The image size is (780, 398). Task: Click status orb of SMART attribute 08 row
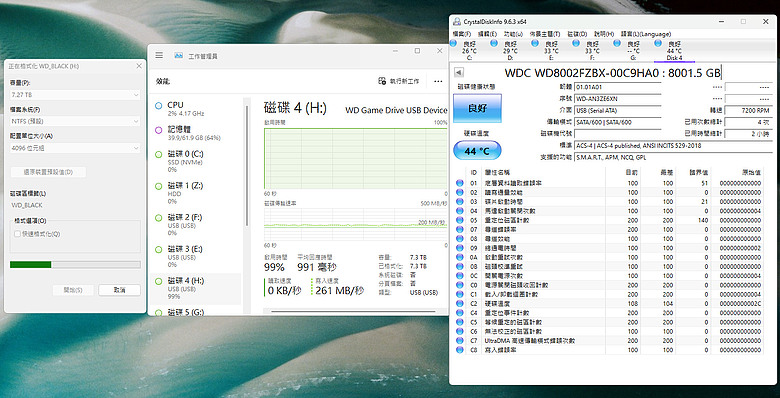point(460,238)
